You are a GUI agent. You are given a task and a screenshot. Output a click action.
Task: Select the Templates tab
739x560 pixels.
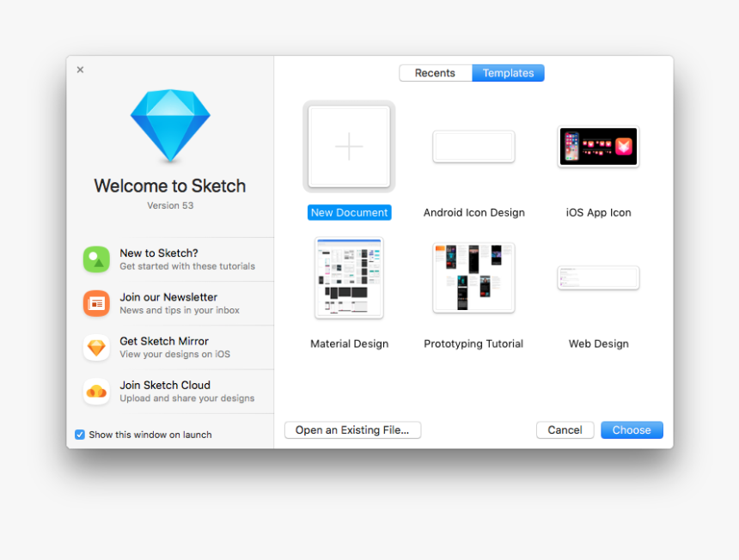click(508, 73)
